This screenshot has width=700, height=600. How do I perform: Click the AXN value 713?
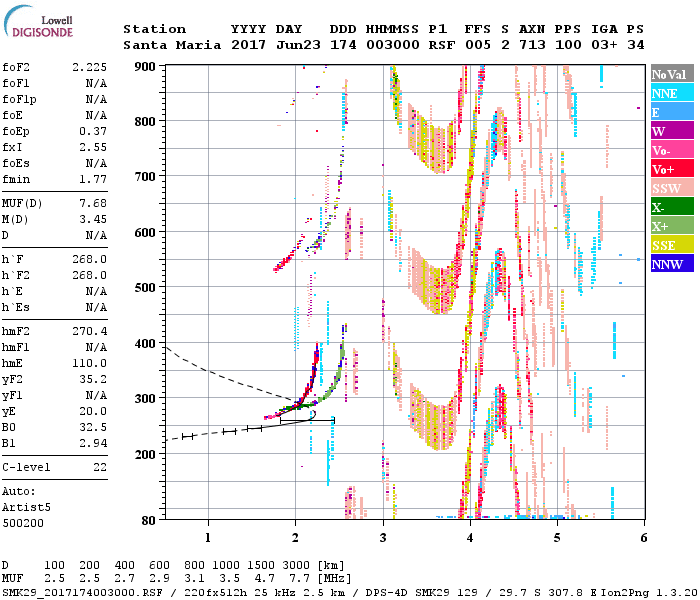tap(532, 46)
